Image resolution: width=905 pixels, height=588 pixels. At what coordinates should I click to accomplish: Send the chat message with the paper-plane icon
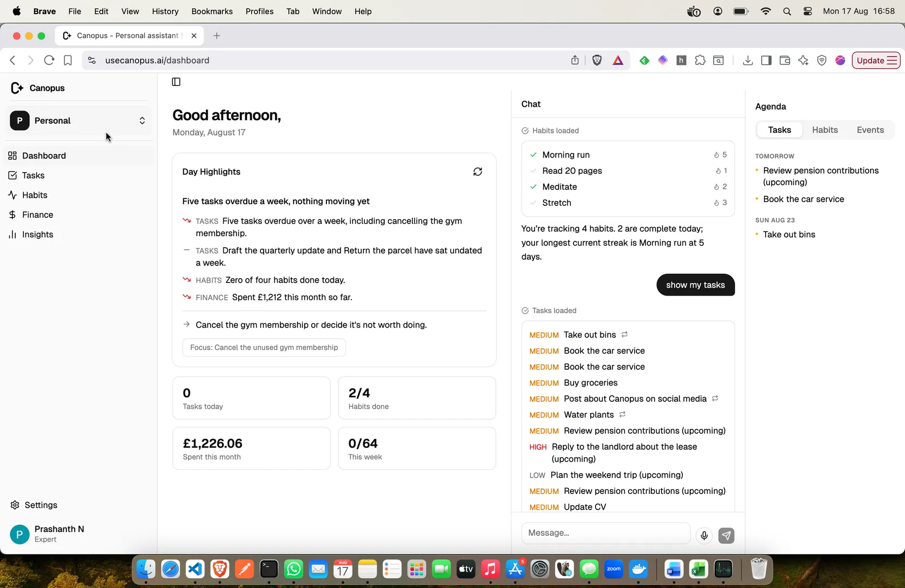point(726,535)
